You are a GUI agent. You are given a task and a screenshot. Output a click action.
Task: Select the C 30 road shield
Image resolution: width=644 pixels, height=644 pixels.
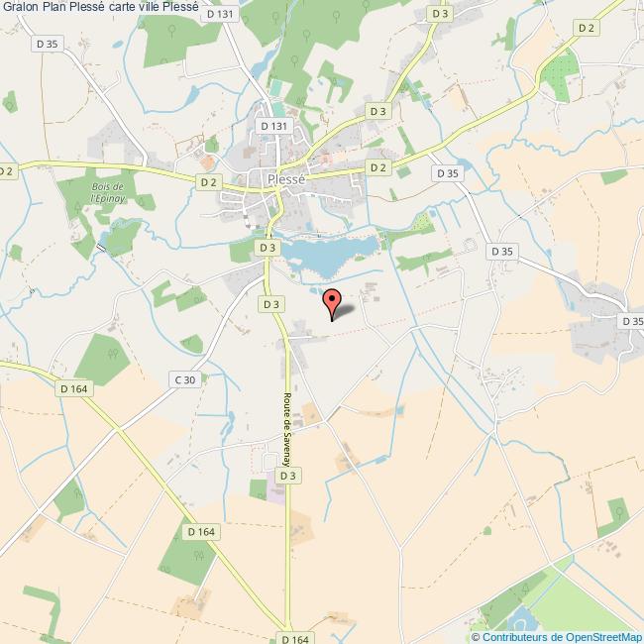pos(185,379)
